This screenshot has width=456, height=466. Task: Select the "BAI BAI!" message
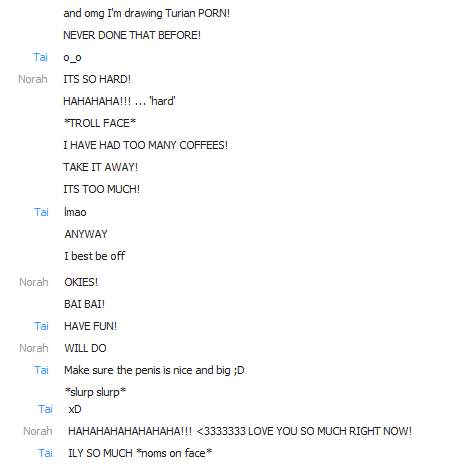(85, 304)
